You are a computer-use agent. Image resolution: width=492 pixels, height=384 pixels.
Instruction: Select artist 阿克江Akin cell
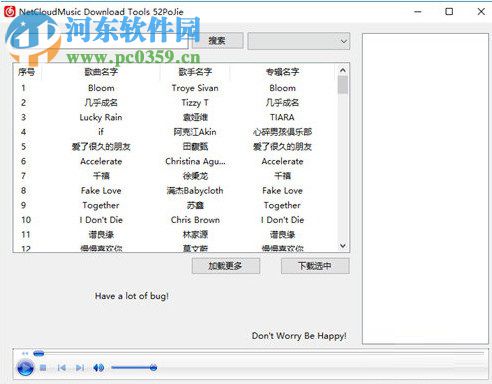tap(195, 132)
